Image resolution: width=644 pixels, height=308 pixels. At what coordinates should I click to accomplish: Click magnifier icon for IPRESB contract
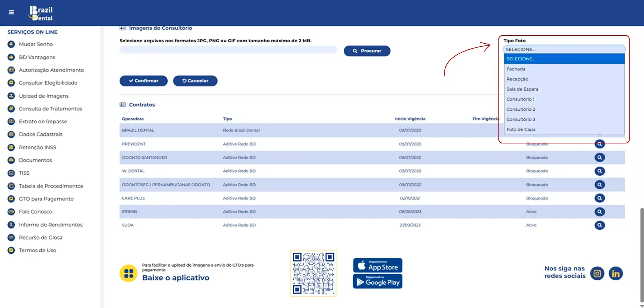coord(599,212)
